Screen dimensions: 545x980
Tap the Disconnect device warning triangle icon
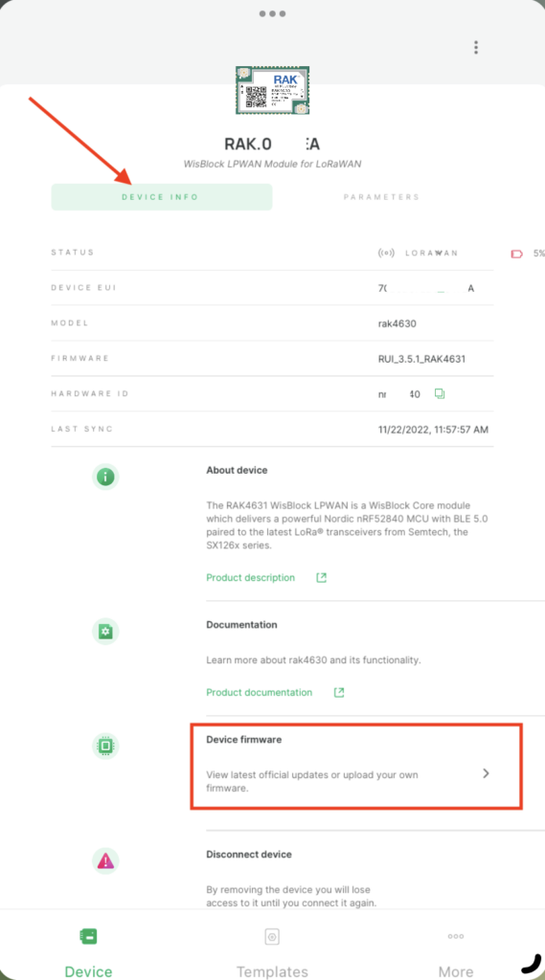[105, 861]
